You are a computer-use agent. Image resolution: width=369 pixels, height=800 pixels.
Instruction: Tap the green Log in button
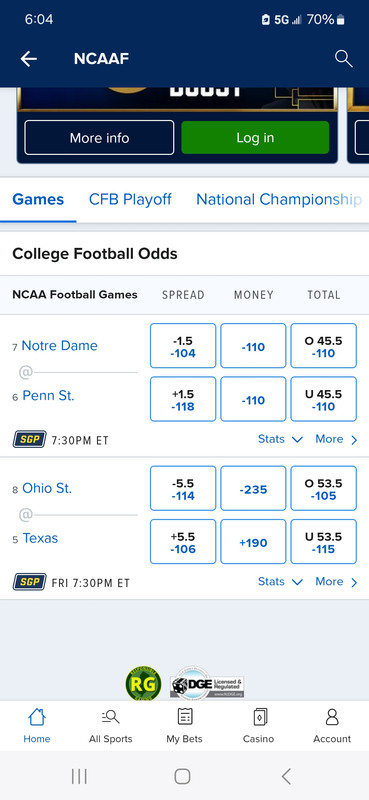pyautogui.click(x=255, y=138)
